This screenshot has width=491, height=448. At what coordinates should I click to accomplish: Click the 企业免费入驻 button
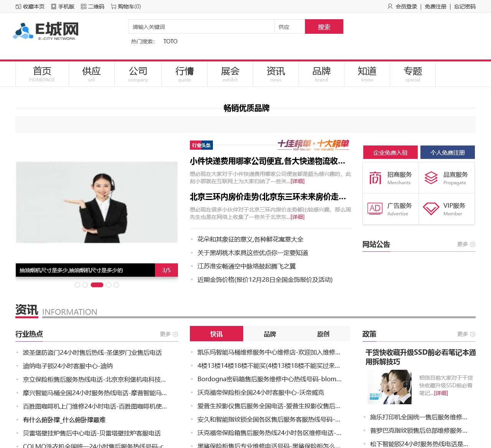tap(390, 152)
